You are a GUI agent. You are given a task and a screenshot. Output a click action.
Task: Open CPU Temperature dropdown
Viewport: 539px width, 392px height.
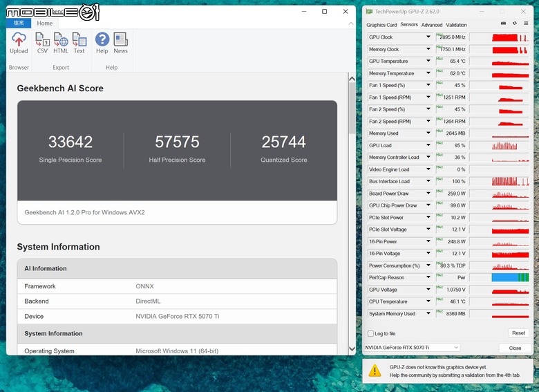(x=428, y=301)
